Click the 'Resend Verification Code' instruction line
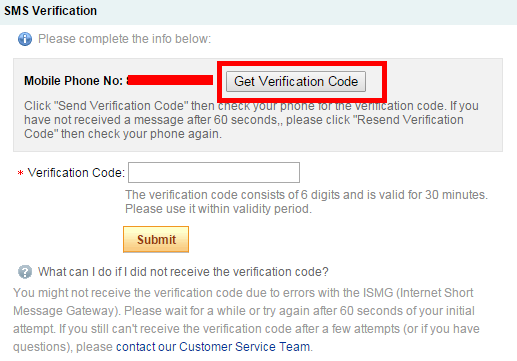 (244, 120)
